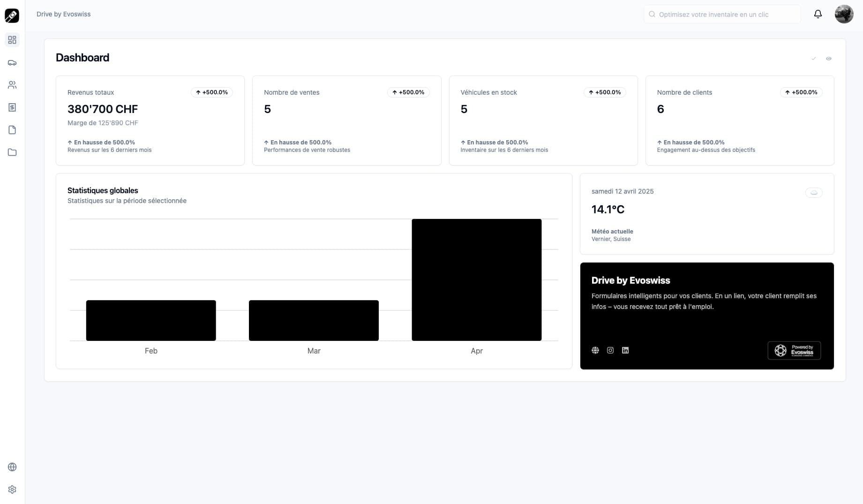
Task: Open website globe icon in Evoswiss card
Action: pos(595,350)
